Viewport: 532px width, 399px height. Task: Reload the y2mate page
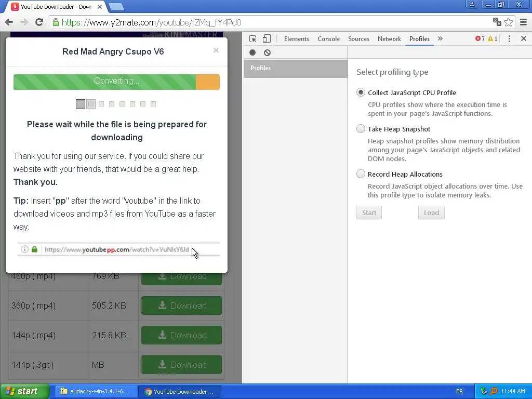point(39,22)
